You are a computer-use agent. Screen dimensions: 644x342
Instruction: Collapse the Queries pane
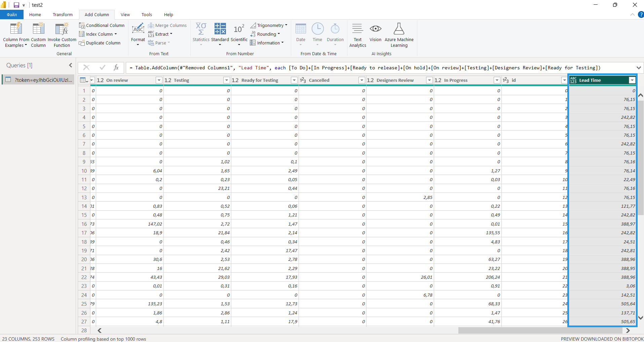pos(71,65)
